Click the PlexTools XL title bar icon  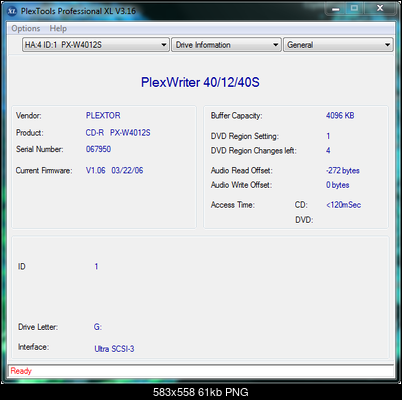[x=12, y=11]
